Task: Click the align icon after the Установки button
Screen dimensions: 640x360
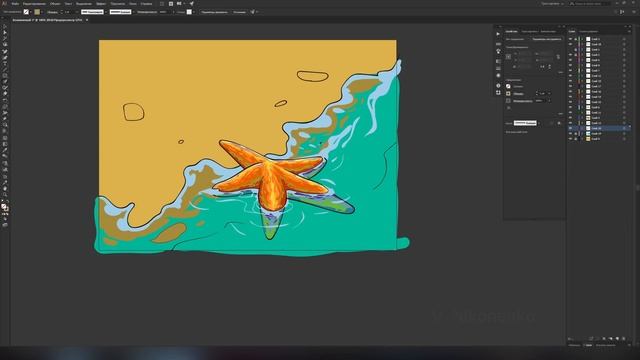Action: click(253, 12)
